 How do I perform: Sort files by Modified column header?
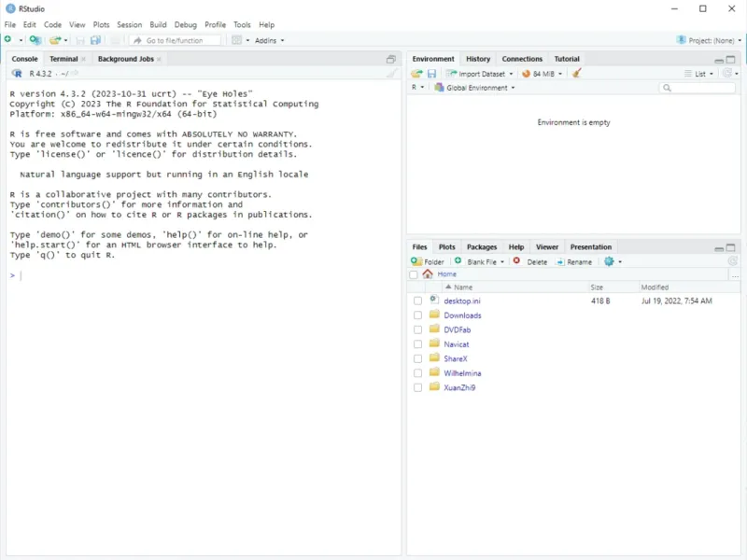(x=655, y=287)
